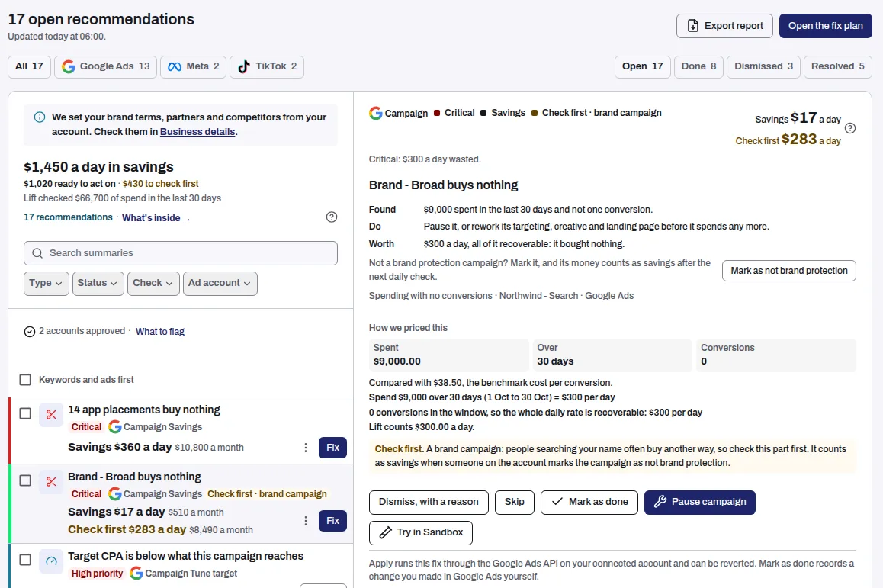883x588 pixels.
Task: Click Mark as not brand protection
Action: [x=789, y=271]
